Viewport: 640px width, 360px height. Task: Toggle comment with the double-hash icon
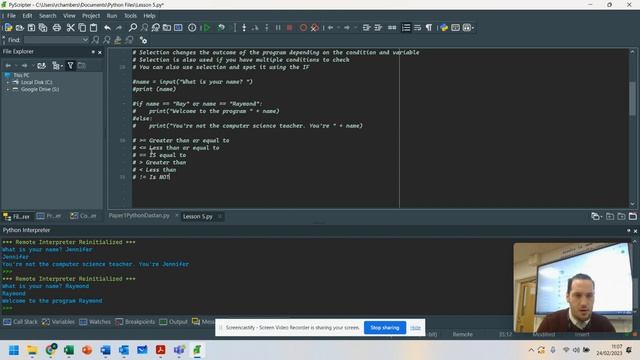click(392, 28)
